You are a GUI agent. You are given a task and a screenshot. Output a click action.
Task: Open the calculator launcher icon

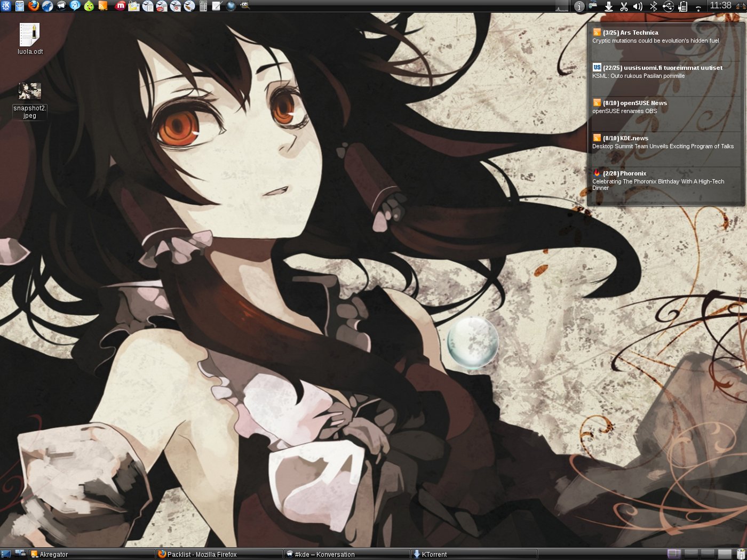click(203, 6)
